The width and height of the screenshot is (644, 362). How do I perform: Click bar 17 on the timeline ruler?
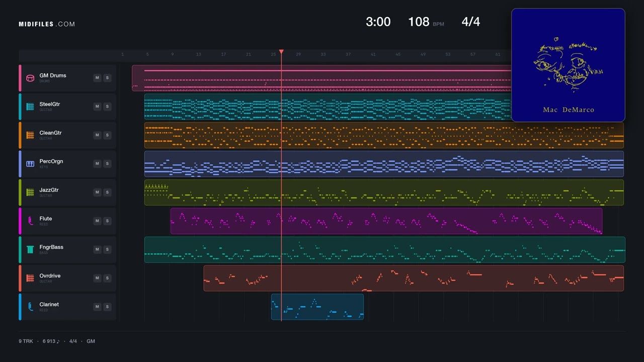tap(223, 54)
